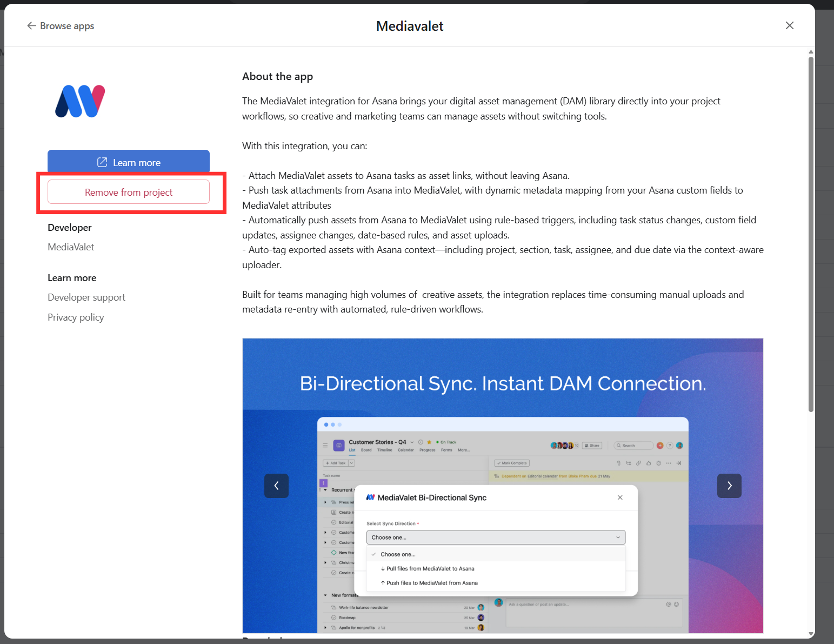Screen dimensions: 834x644
Task: Click the Choose one dropdown in screenshot
Action: tap(496, 537)
